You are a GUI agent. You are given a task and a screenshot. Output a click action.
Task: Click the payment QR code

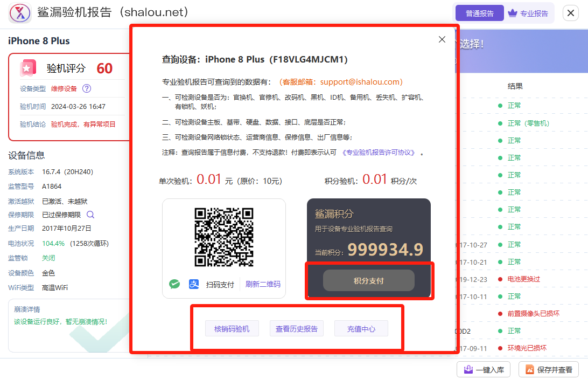click(224, 237)
